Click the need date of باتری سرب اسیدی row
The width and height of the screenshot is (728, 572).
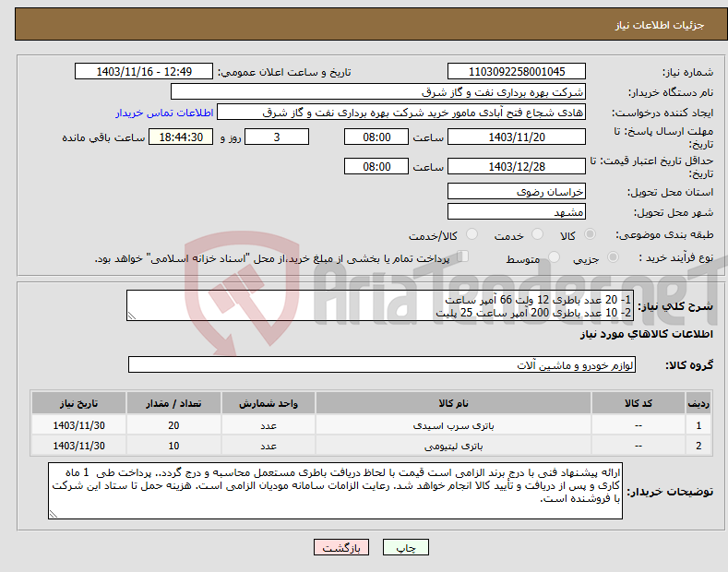[x=79, y=425]
